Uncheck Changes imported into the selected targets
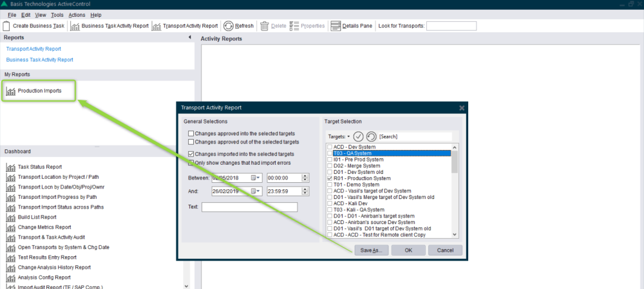This screenshot has width=644, height=289. (191, 154)
